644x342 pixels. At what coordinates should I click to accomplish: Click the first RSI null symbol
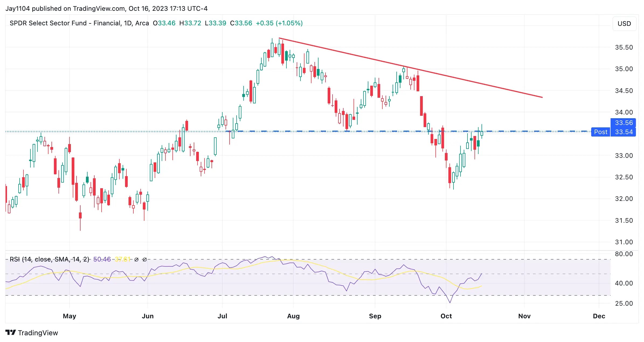pos(136,260)
